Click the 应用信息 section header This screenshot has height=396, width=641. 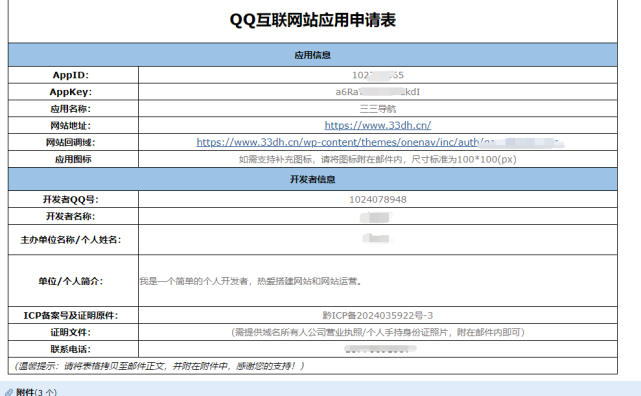(x=313, y=55)
